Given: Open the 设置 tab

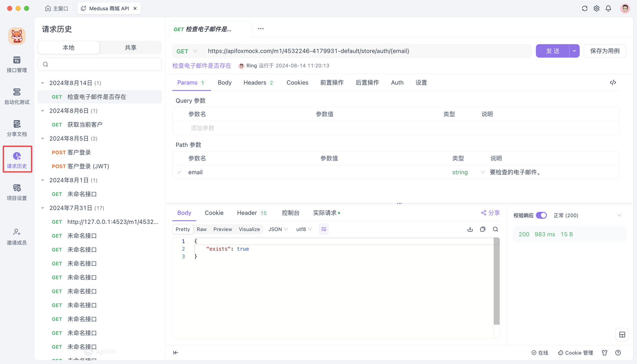Looking at the screenshot, I should [421, 83].
